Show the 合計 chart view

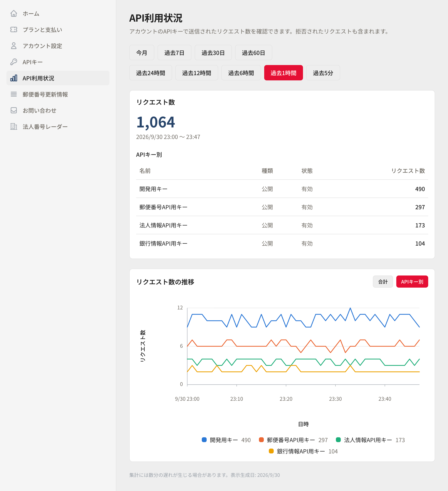point(383,282)
